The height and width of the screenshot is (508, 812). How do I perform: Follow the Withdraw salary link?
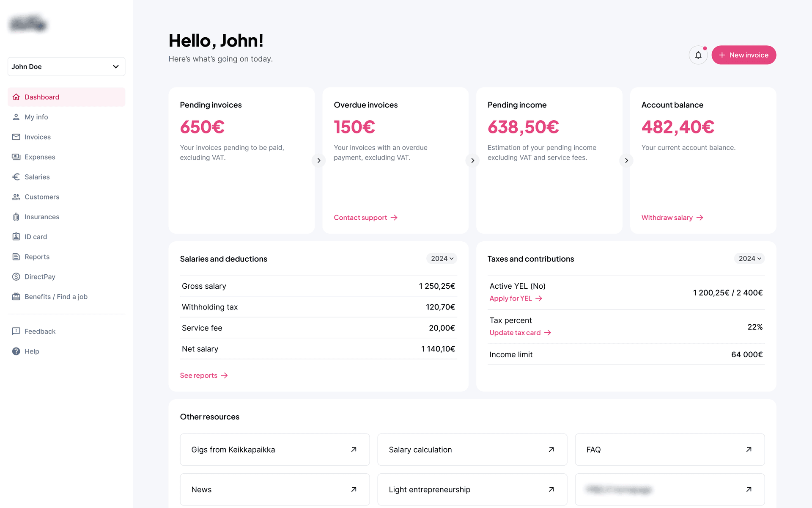click(667, 217)
